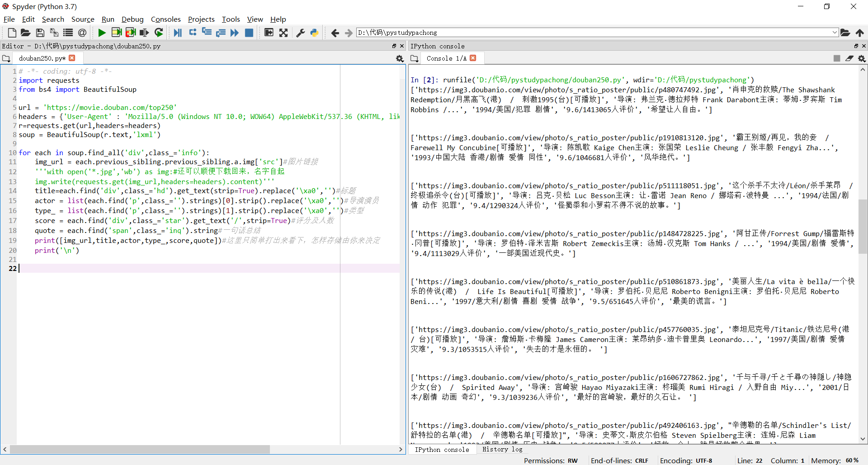Open a file using the folder icon
The image size is (868, 465).
pos(26,33)
